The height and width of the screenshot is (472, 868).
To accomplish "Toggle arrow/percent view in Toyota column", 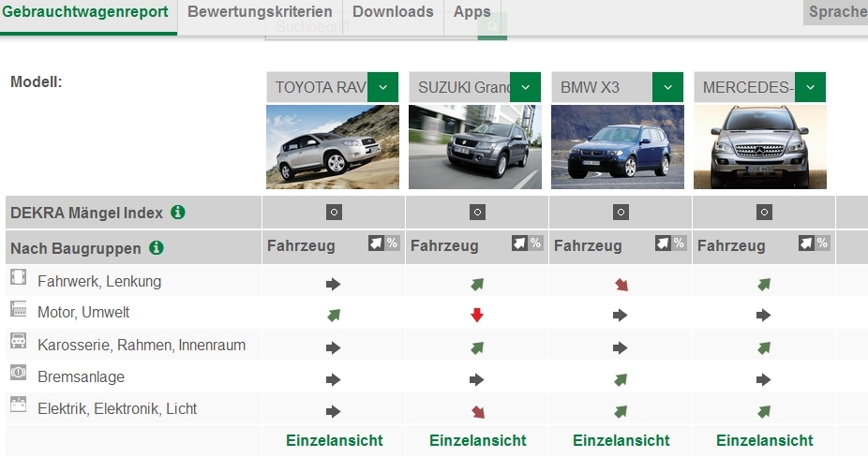I will coord(383,243).
